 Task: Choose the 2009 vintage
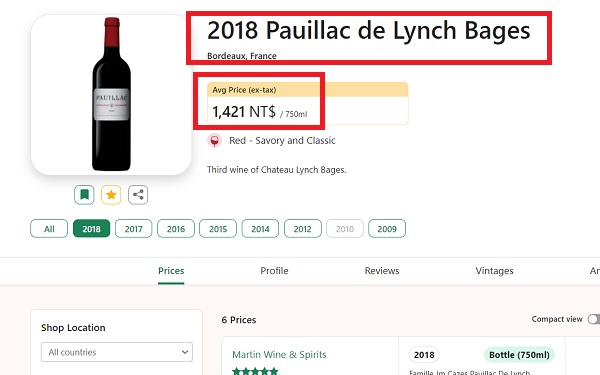(387, 229)
